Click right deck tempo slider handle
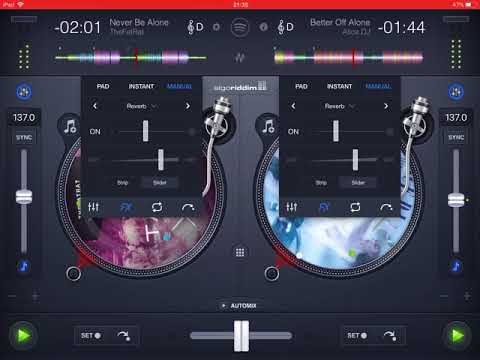The height and width of the screenshot is (360, 480). tap(456, 200)
